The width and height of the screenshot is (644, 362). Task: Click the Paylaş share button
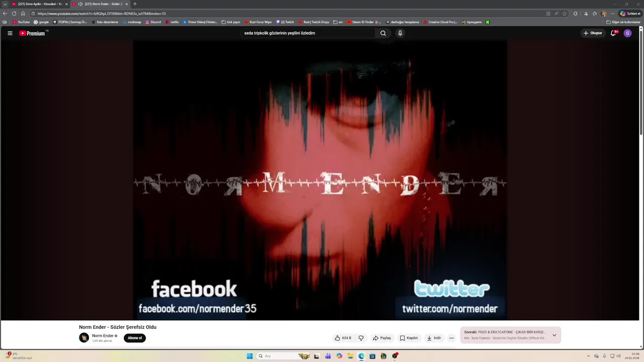pyautogui.click(x=382, y=338)
